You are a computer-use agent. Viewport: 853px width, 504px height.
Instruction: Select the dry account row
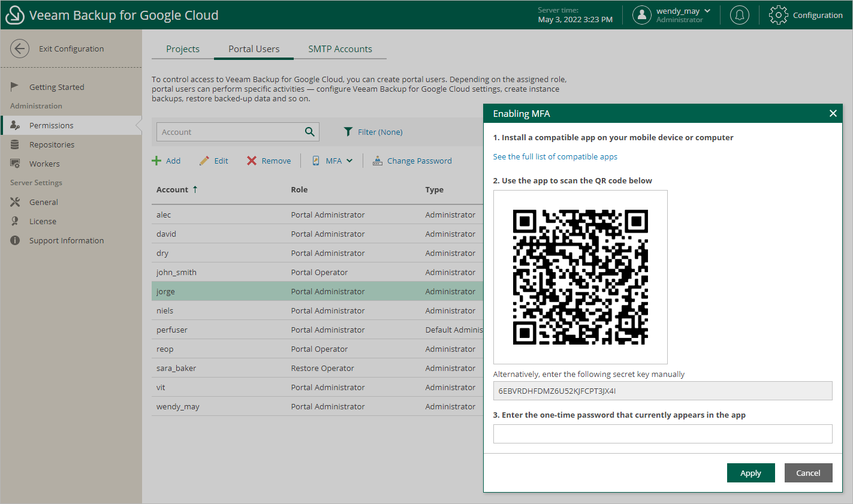click(317, 253)
